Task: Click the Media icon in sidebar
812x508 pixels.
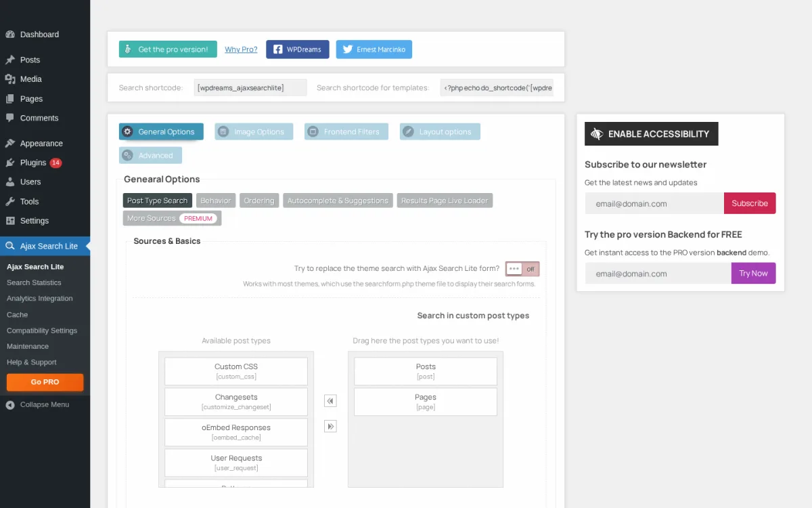Action: click(10, 79)
